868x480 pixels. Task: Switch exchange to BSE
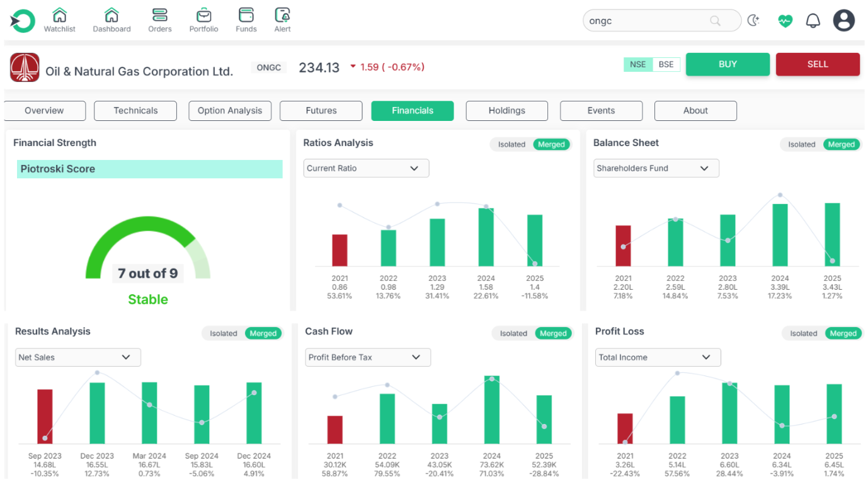(x=666, y=64)
